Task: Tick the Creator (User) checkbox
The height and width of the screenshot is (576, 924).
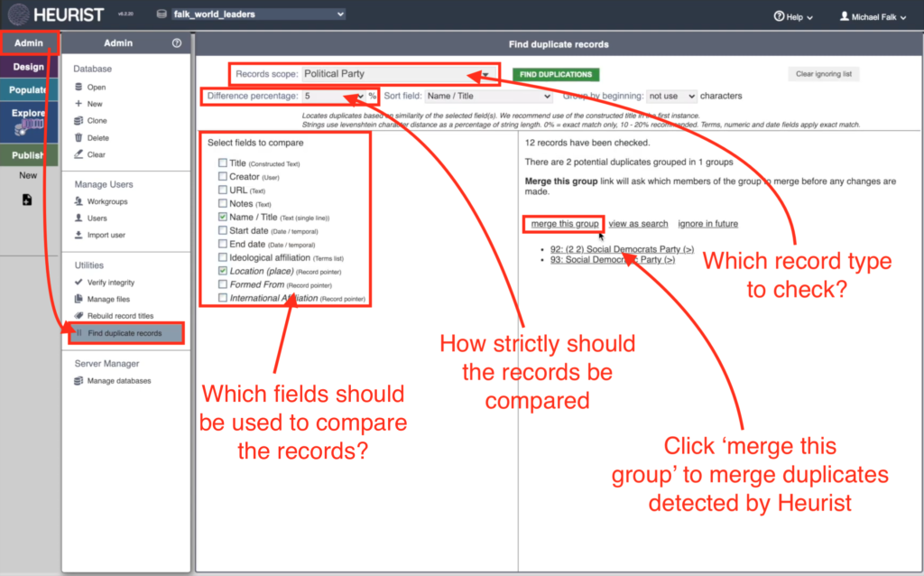Action: [223, 176]
